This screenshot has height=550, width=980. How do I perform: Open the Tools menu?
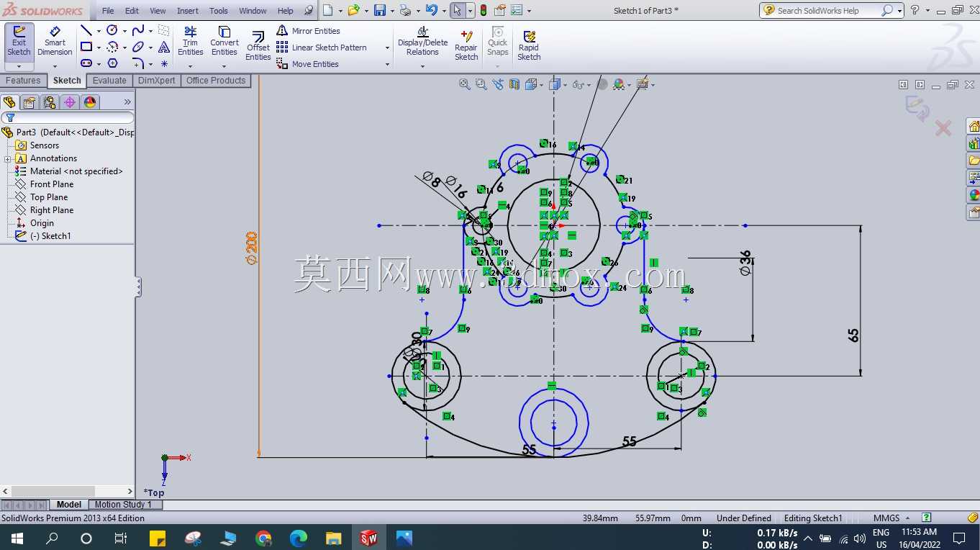219,11
